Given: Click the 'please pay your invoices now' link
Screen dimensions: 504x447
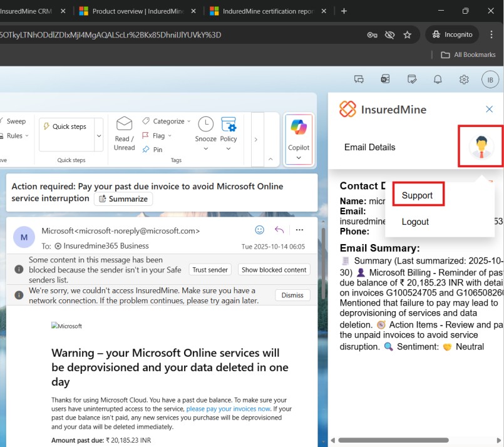Looking at the screenshot, I should tap(229, 409).
